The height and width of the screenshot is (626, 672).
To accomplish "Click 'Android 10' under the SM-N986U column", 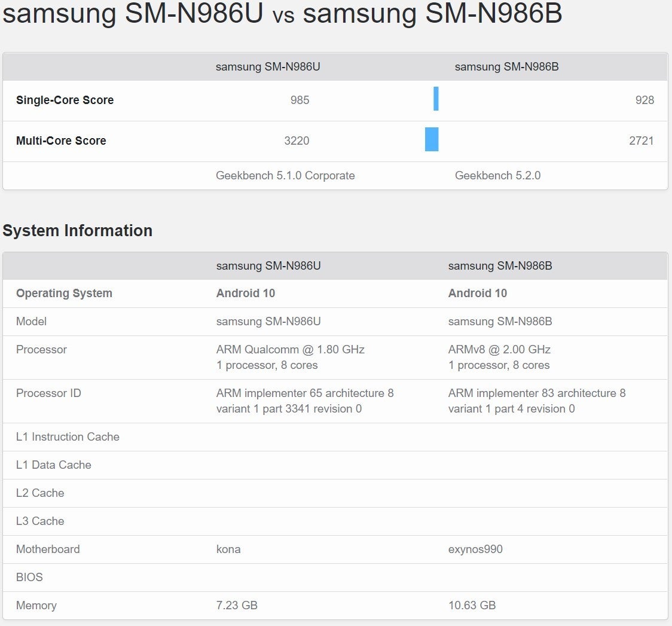I will pos(246,293).
